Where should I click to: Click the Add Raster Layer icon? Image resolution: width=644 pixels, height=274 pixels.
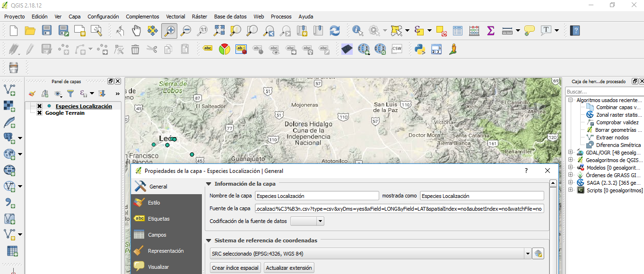9,105
